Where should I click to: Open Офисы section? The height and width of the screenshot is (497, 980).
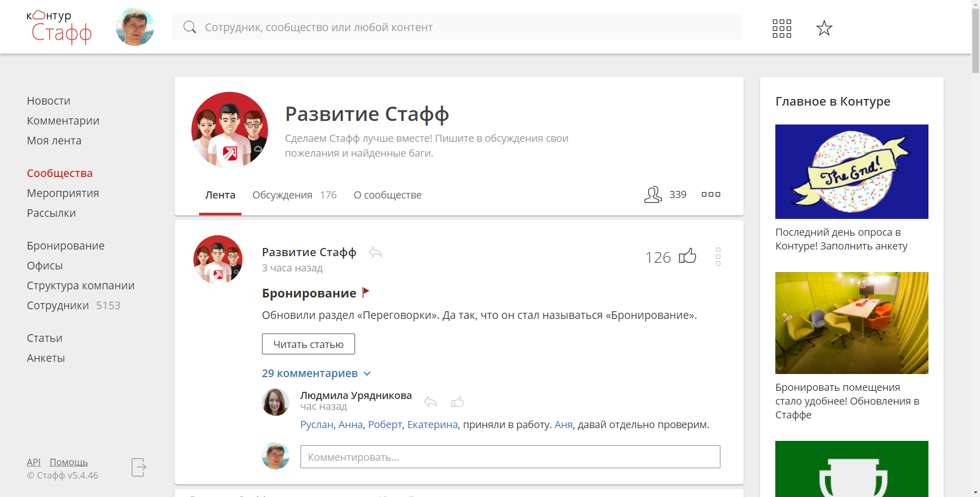44,266
